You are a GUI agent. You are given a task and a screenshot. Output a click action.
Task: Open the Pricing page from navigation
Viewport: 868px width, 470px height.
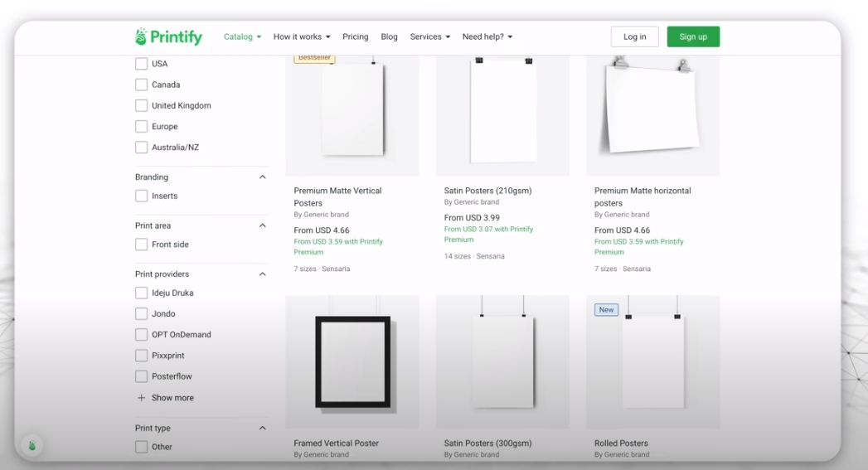pyautogui.click(x=355, y=36)
